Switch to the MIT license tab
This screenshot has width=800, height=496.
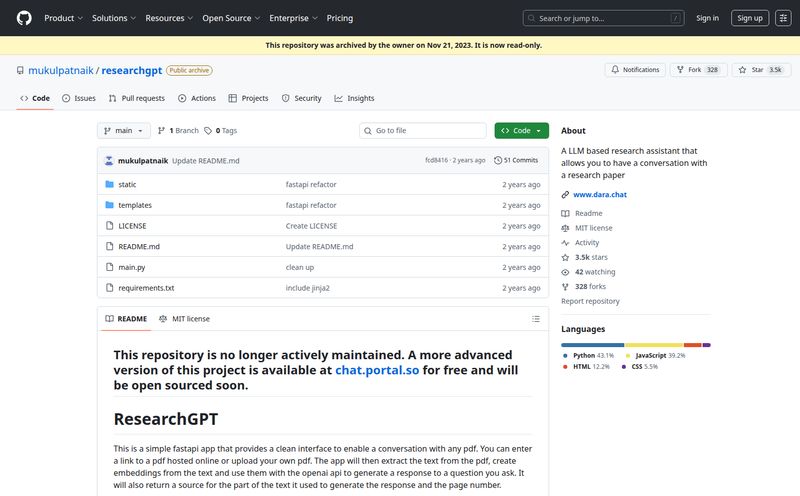184,319
